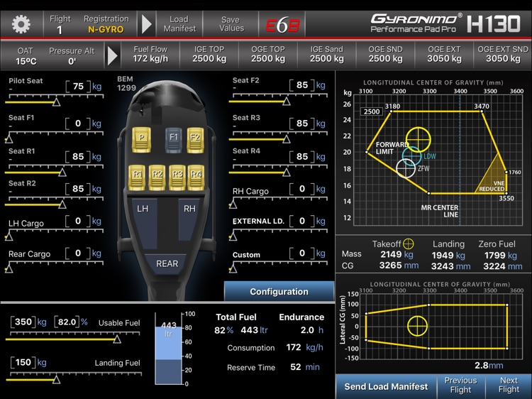Select RH cargo bay in diagram

[x=188, y=220]
